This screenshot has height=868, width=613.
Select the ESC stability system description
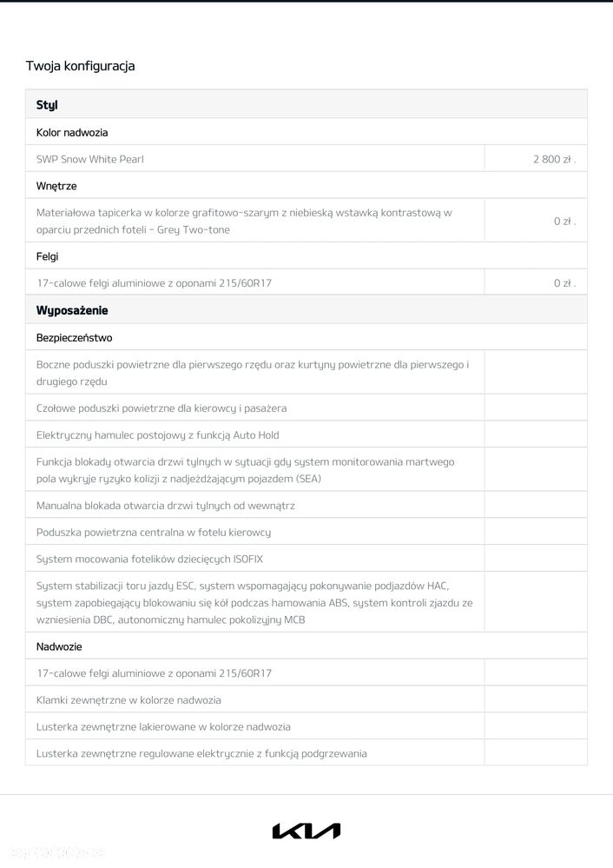(254, 602)
